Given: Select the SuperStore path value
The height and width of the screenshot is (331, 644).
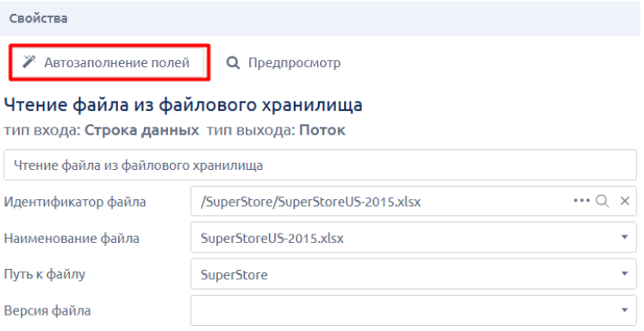Looking at the screenshot, I should coord(234,275).
